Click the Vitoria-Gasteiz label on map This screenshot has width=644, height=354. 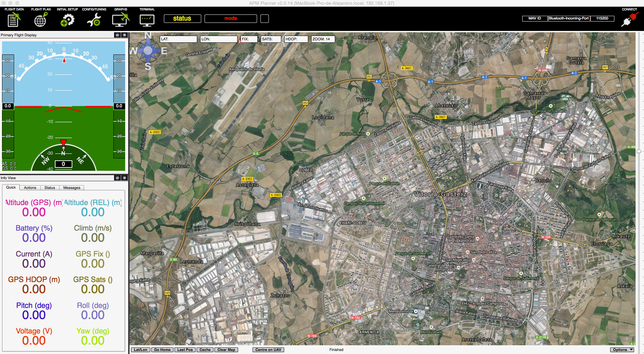[440, 194]
